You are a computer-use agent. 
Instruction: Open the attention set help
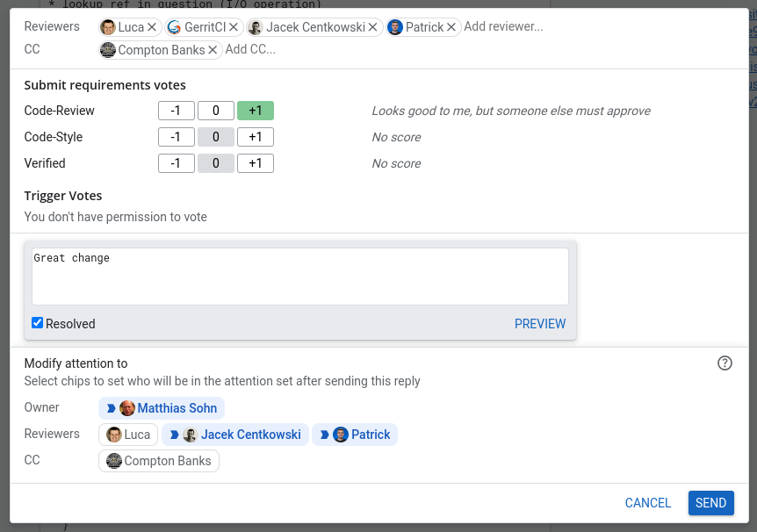pos(725,363)
